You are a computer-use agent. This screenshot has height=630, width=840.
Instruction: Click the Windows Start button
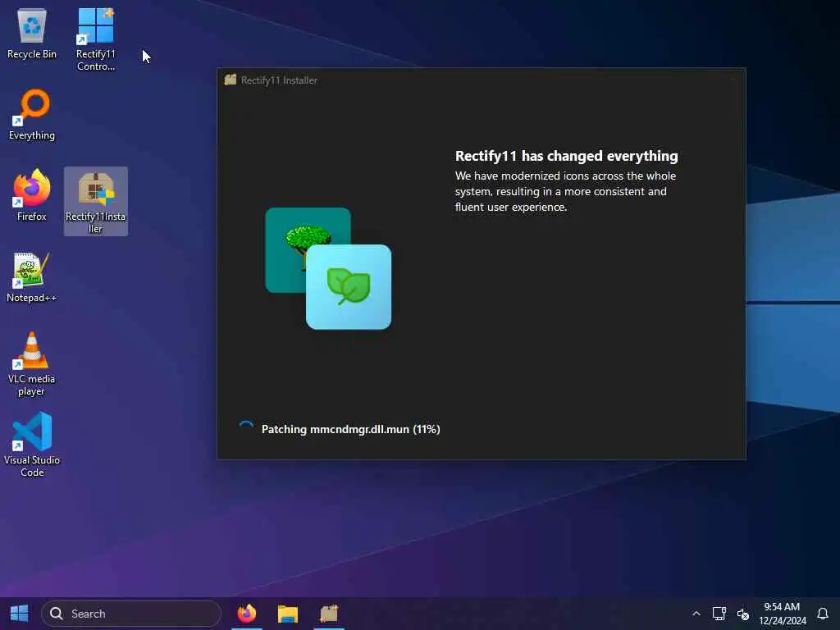tap(20, 614)
